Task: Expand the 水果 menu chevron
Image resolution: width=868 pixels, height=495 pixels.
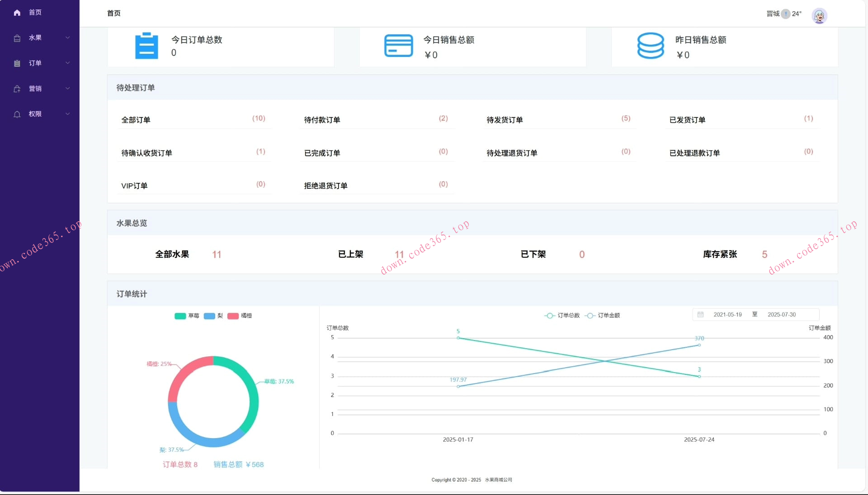Action: tap(68, 37)
